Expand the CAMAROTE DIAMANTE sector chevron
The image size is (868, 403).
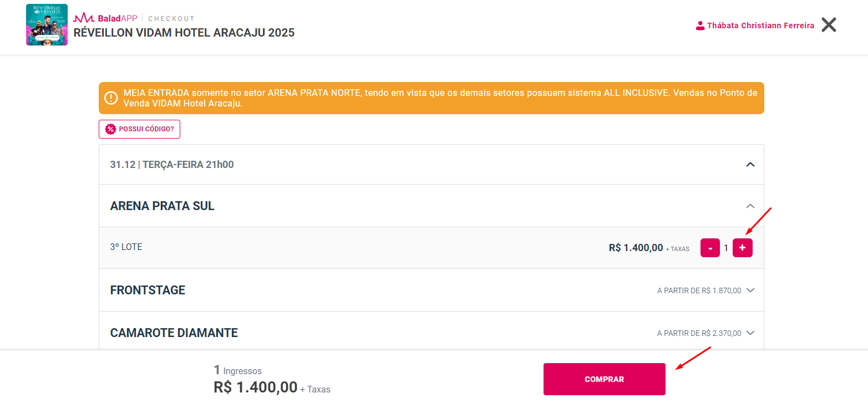750,333
